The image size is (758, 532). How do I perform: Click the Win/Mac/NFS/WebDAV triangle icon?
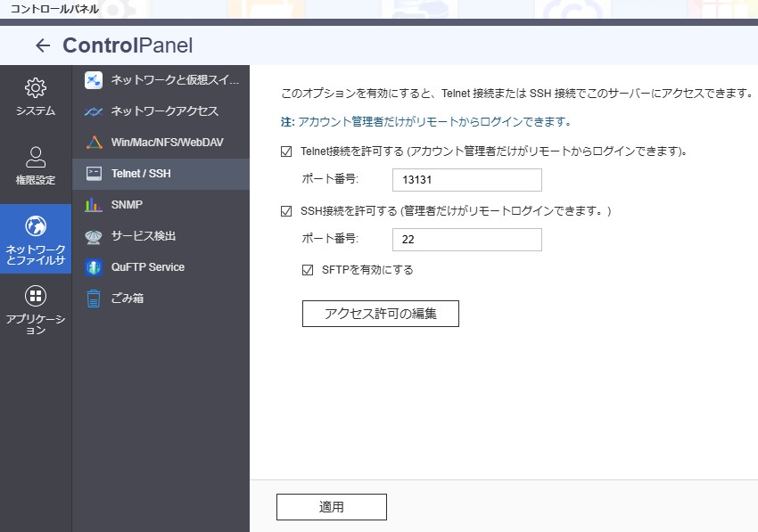pos(94,142)
